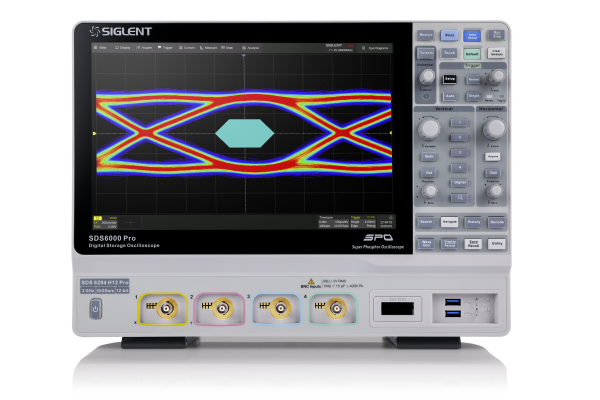Toggle the Touch screen button
This screenshot has height=400, width=600.
click(x=449, y=52)
